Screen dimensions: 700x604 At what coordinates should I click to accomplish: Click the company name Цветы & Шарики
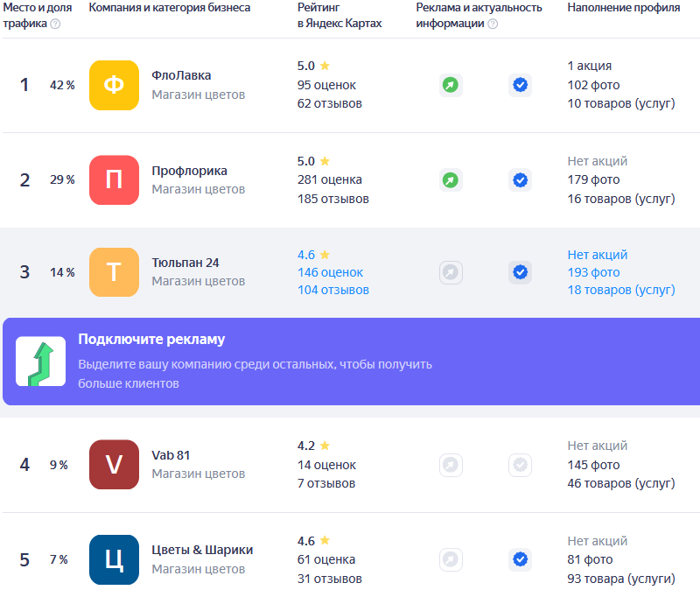[202, 550]
